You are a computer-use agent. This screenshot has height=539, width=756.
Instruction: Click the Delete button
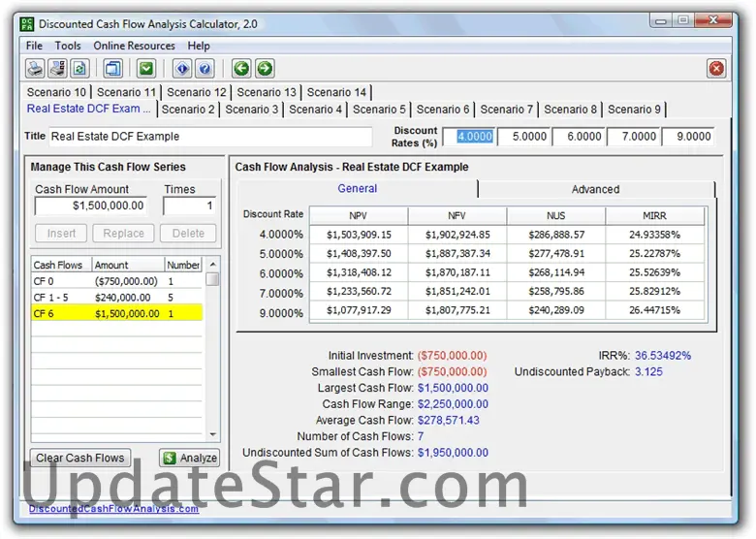pyautogui.click(x=189, y=234)
